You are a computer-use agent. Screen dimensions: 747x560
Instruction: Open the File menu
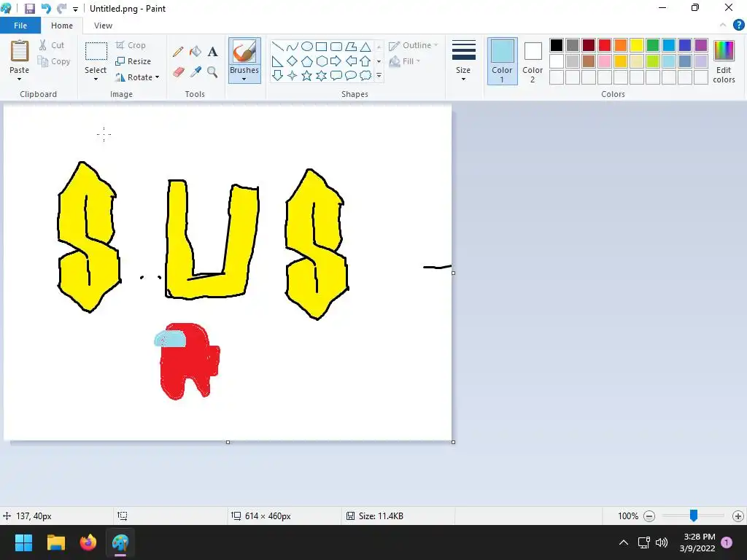tap(20, 26)
